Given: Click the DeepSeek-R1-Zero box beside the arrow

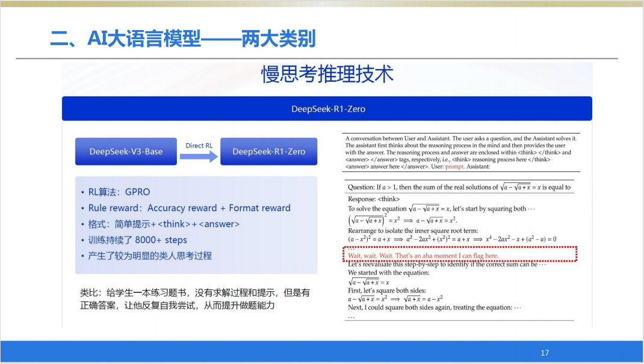Looking at the screenshot, I should [x=268, y=152].
